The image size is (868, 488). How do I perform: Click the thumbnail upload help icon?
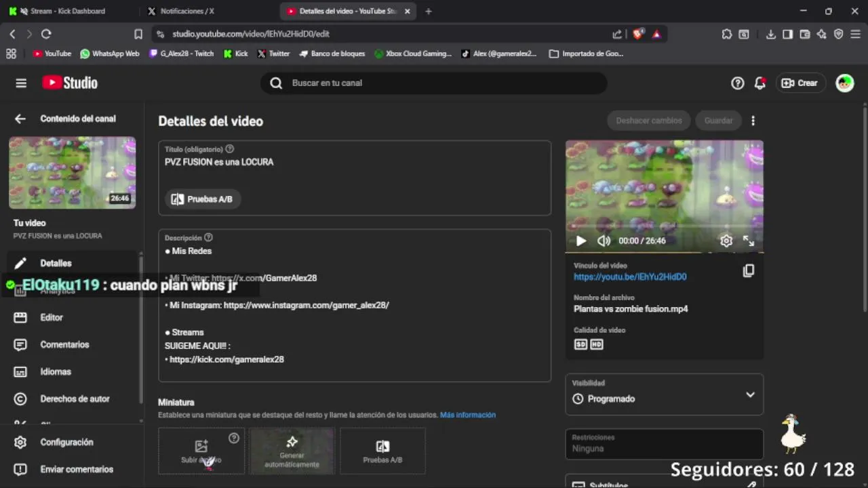[x=234, y=438]
